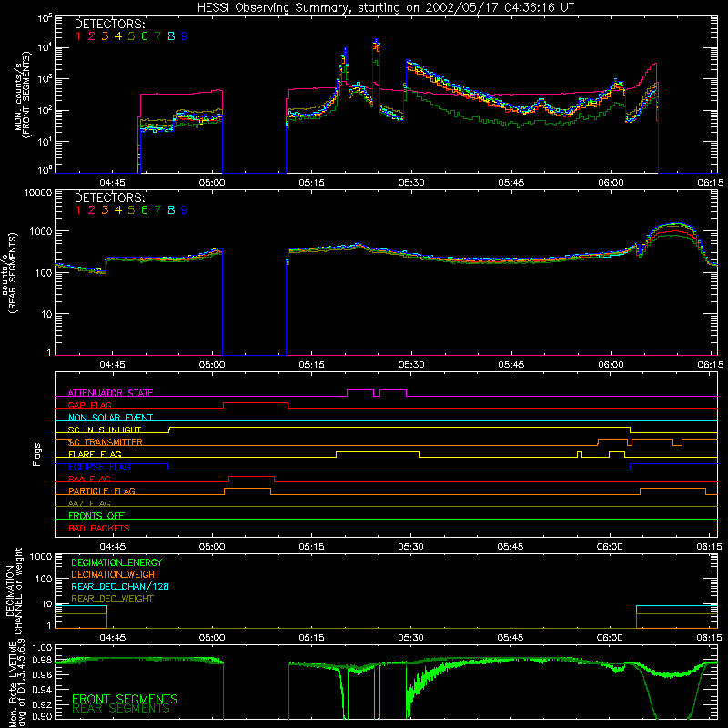Image resolution: width=728 pixels, height=728 pixels.
Task: Click the yellow detector '4' in front segments legend
Action: (x=118, y=36)
